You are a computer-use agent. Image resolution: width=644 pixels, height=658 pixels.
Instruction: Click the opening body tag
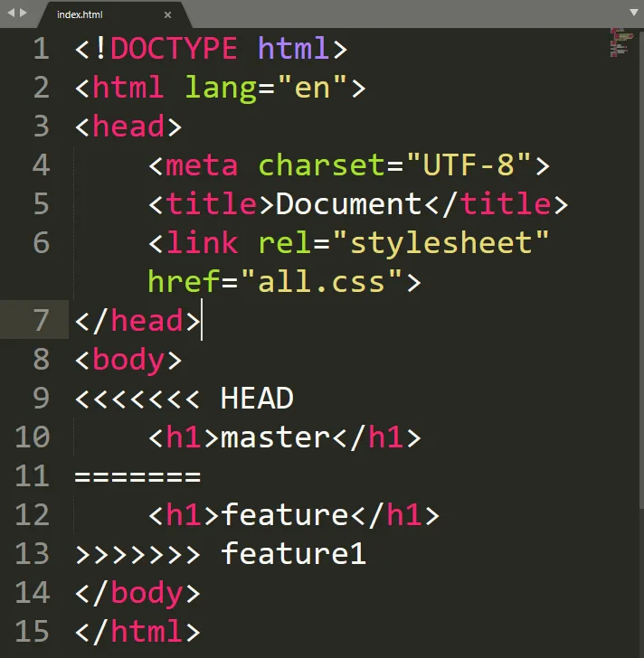128,360
